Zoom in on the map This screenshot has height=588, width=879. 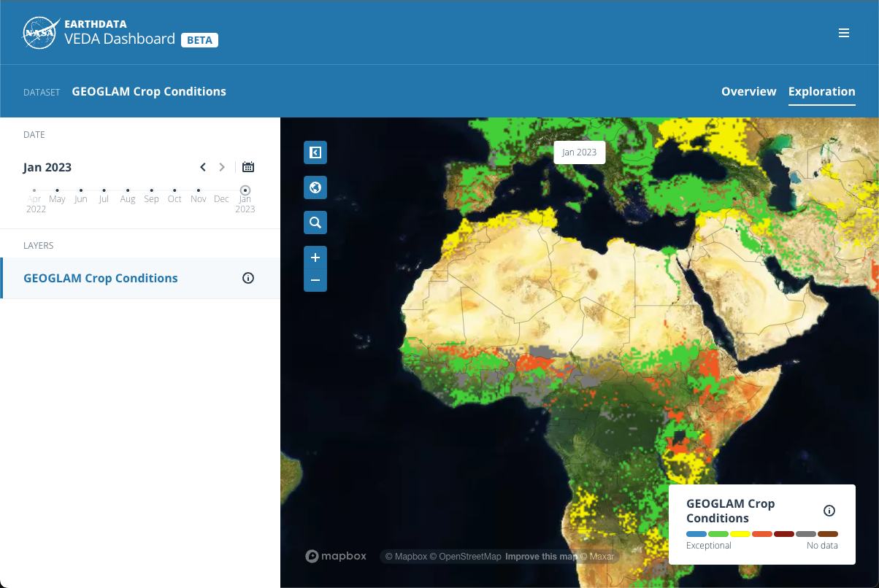pos(315,257)
